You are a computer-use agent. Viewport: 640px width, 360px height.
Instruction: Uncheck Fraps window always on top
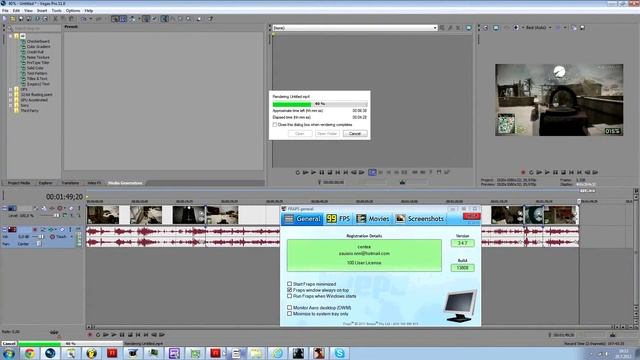(x=289, y=290)
